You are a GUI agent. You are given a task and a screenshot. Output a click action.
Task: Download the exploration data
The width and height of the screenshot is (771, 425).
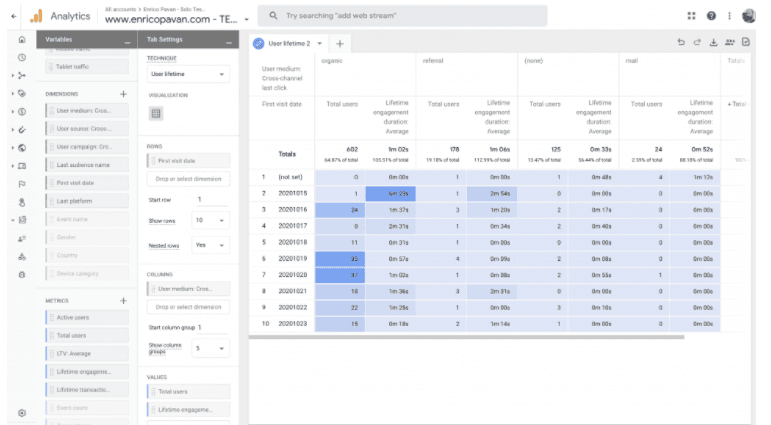coord(713,43)
